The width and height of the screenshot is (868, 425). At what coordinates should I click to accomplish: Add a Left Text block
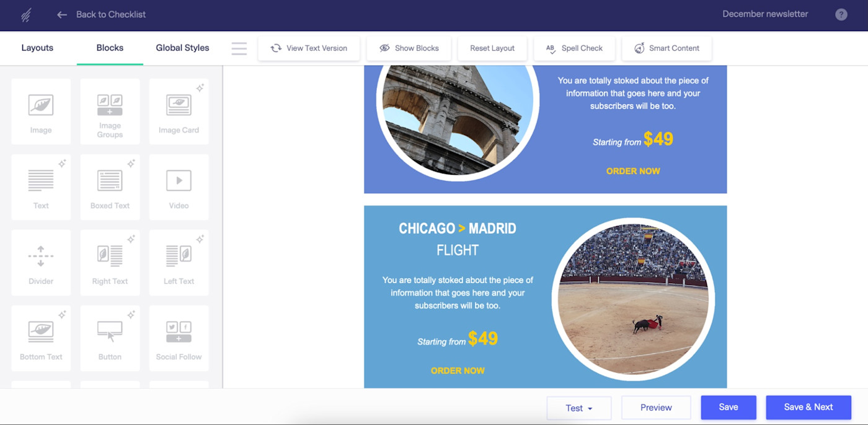(x=179, y=263)
